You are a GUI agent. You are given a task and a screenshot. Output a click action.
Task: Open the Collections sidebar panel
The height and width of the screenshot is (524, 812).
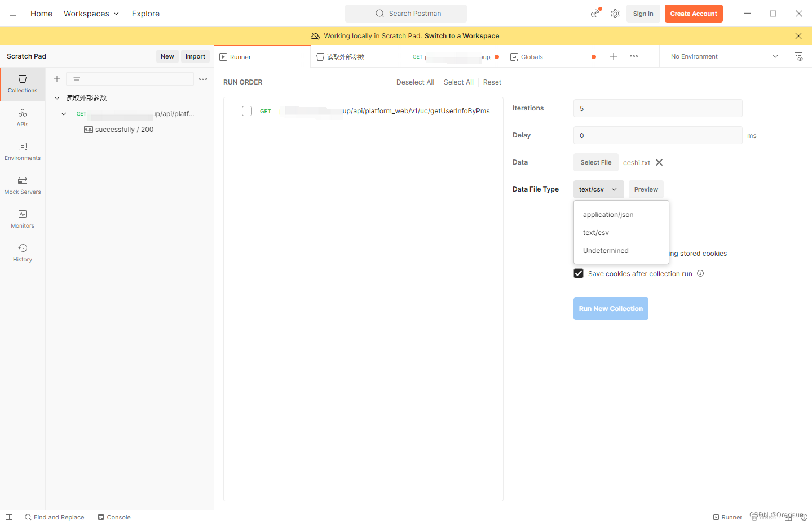click(x=23, y=84)
